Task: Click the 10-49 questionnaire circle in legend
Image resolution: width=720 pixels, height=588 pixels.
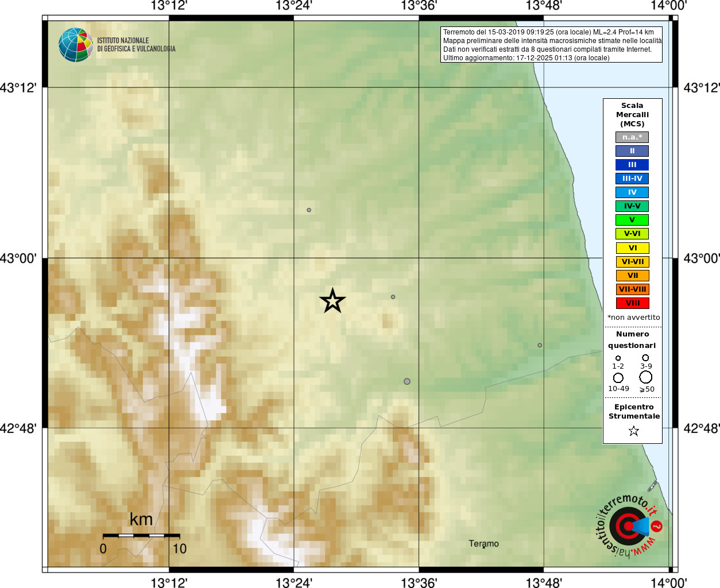Action: (x=618, y=378)
